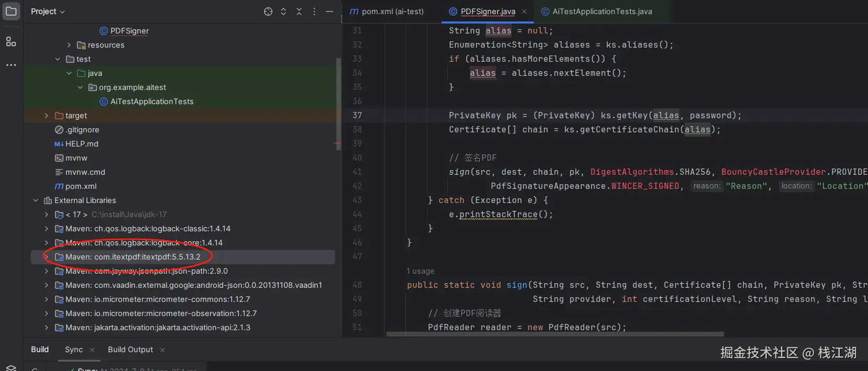
Task: Open AiTestApplicationTests in project tree
Action: (x=152, y=102)
